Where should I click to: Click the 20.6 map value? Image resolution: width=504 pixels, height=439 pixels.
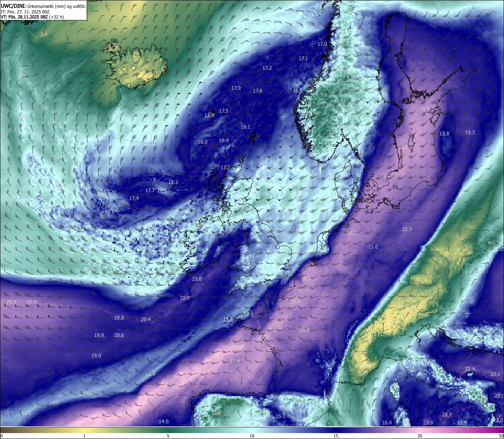(x=119, y=335)
